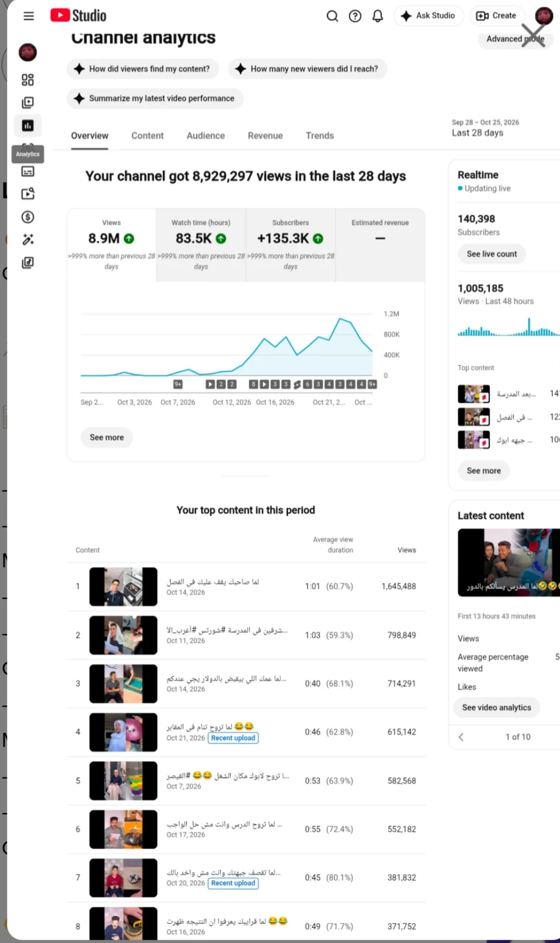560x943 pixels.
Task: Close the overlay with the X button
Action: pos(534,35)
